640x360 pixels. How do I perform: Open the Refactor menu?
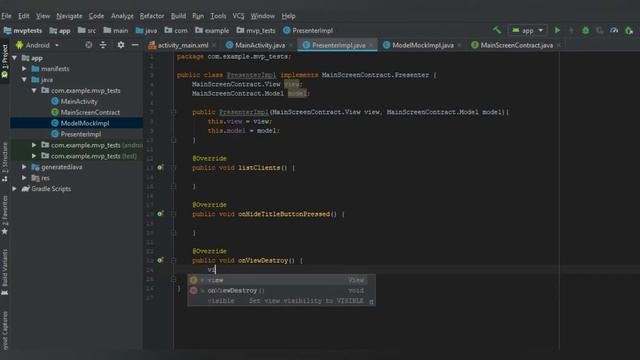(x=152, y=16)
